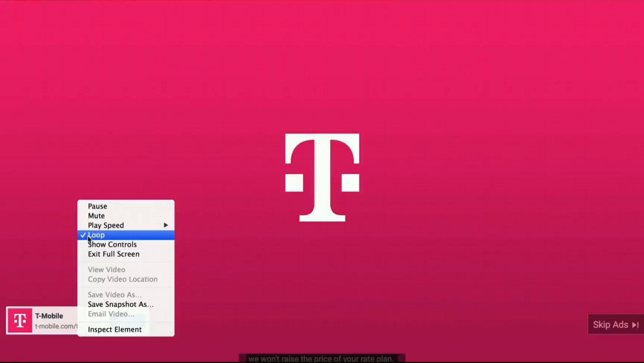Image resolution: width=644 pixels, height=363 pixels.
Task: Choose Mute from the context menu
Action: tap(126, 216)
